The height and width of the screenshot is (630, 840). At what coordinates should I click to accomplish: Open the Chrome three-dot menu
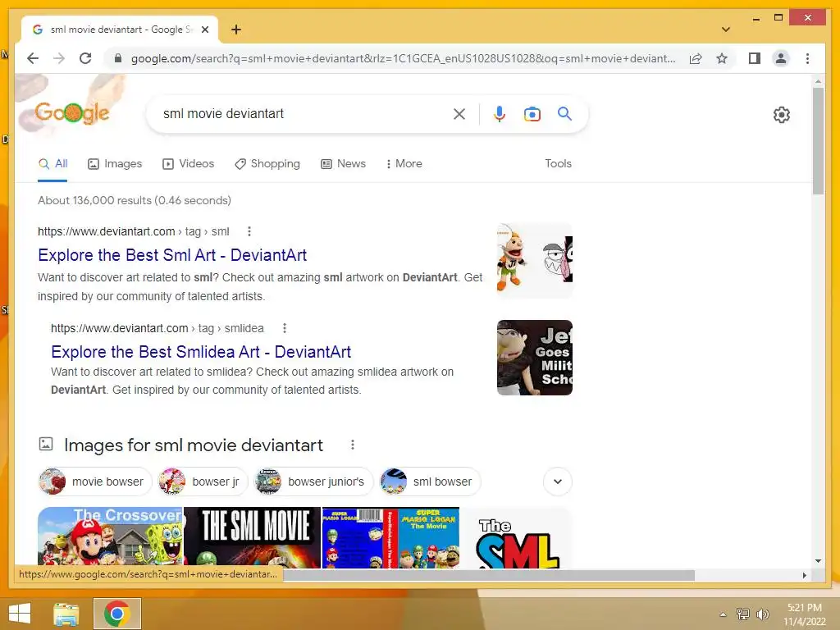click(807, 58)
